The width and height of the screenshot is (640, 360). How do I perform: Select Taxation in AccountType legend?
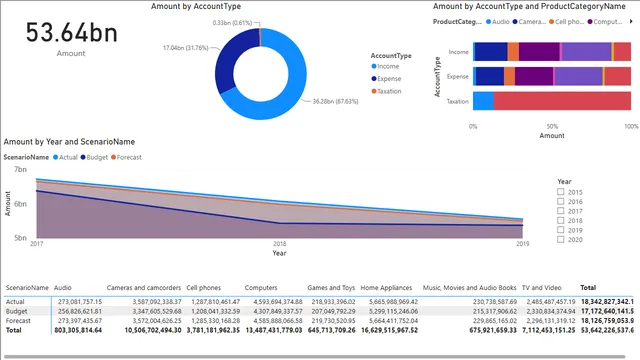point(386,91)
